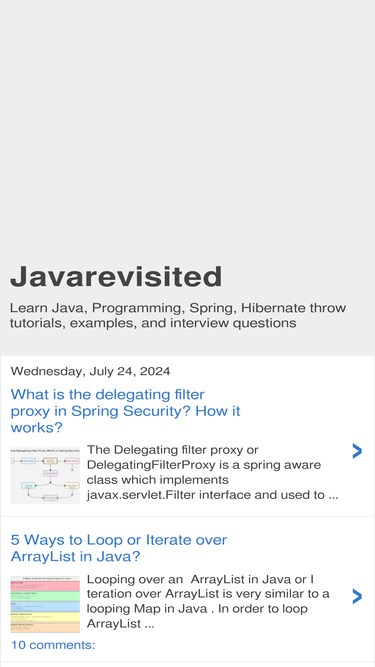The image size is (375, 667).
Task: Open '5 Ways to Loop or Iterate' post
Action: 119,548
